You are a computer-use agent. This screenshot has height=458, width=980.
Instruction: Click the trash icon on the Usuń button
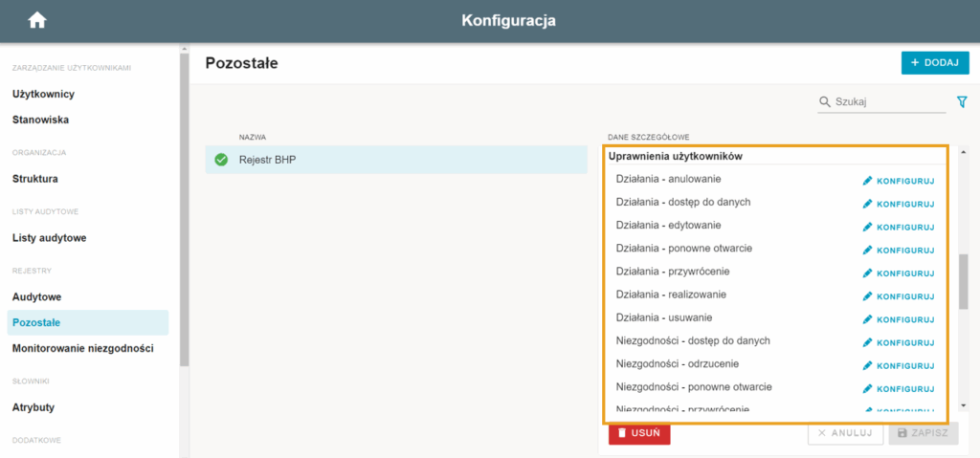[622, 433]
